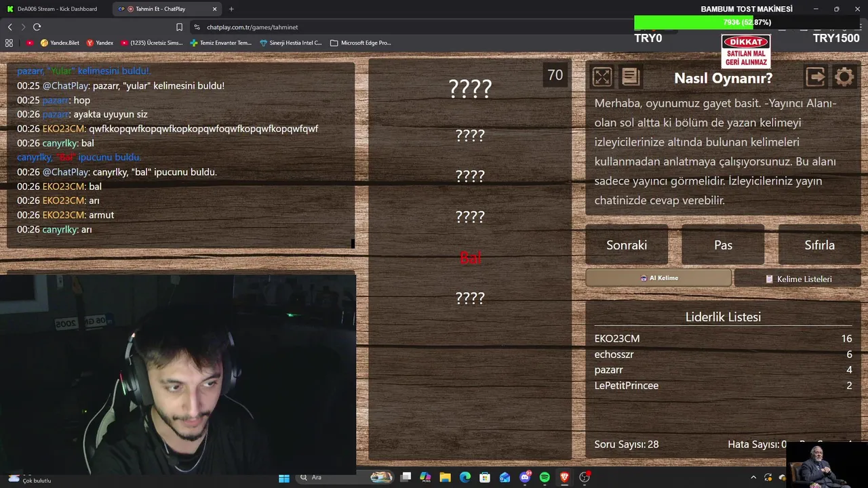Go back in the browser
This screenshot has width=868, height=488.
click(x=9, y=27)
